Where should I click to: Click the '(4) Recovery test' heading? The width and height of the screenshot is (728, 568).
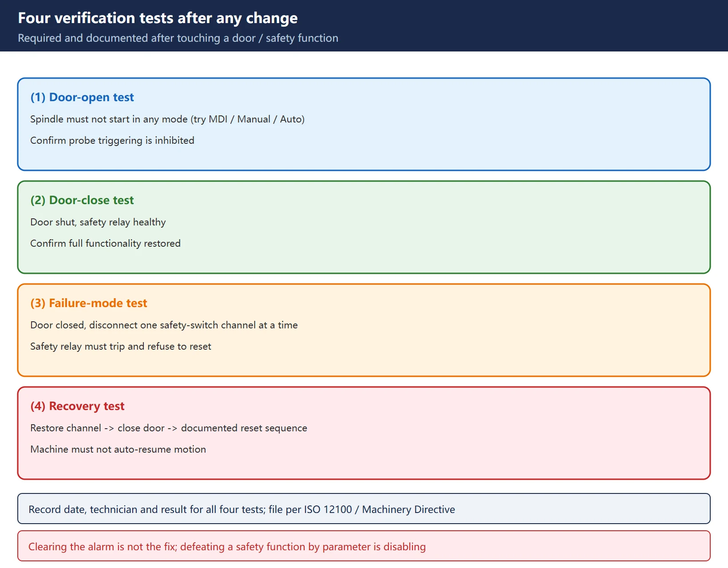[x=77, y=406]
